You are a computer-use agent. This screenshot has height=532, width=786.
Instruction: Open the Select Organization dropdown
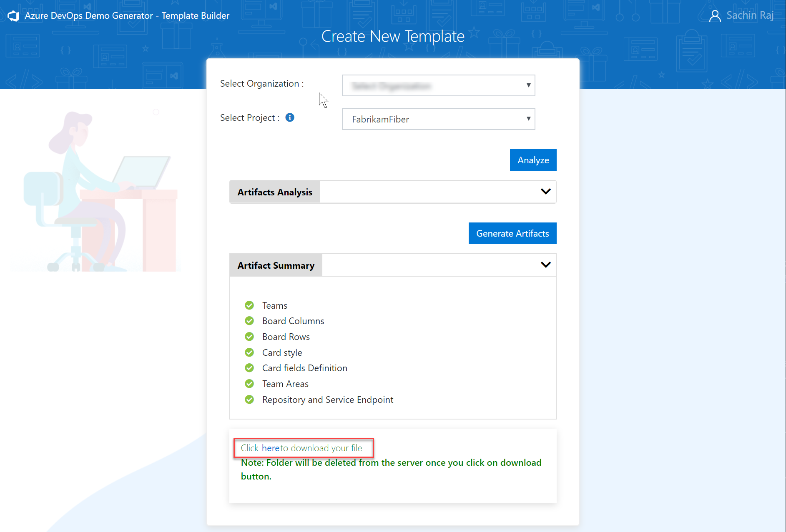[438, 85]
